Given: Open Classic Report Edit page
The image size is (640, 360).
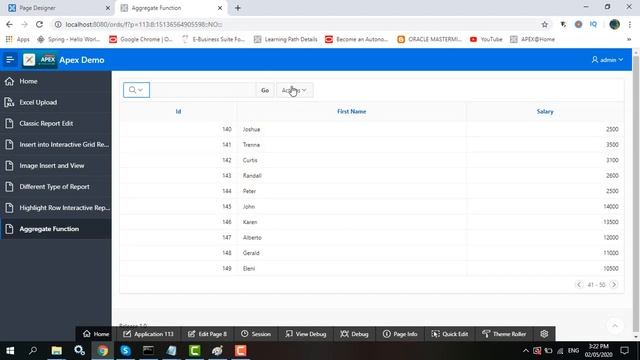Looking at the screenshot, I should coord(56,124).
